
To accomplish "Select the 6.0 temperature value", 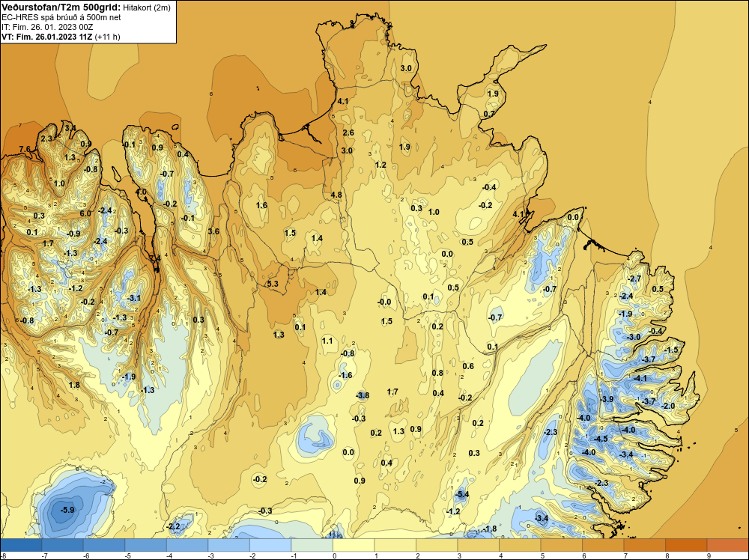I will point(85,213).
